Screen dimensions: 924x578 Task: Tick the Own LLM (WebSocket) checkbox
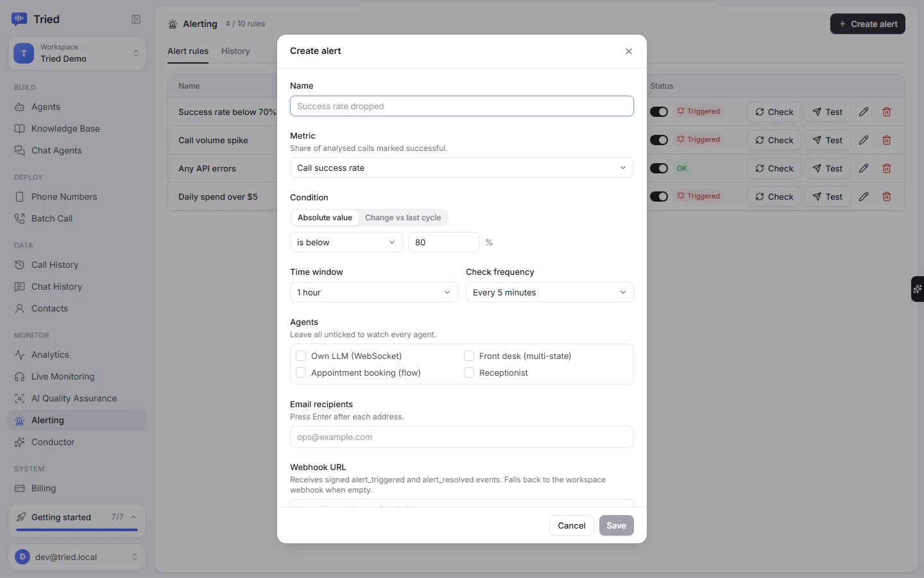[301, 356]
